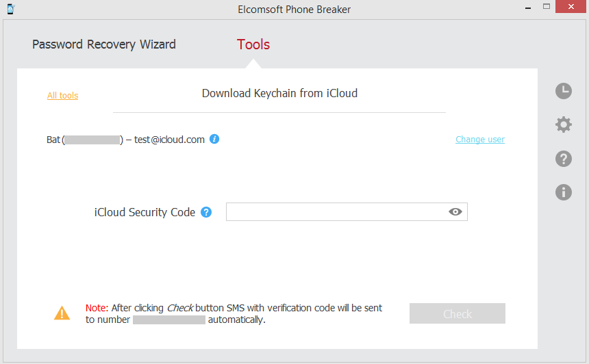589x364 pixels.
Task: Click the orange warning triangle icon
Action: pyautogui.click(x=62, y=313)
